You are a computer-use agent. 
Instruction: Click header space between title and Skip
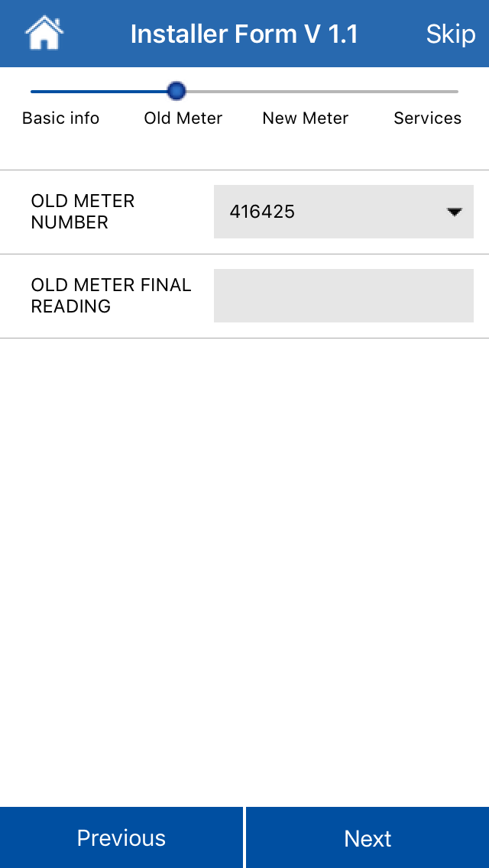[x=392, y=34]
